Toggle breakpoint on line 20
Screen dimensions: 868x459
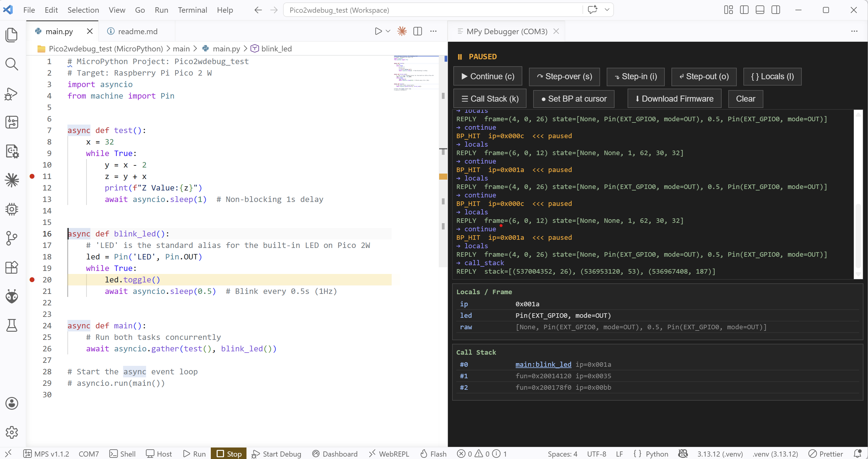coord(32,280)
